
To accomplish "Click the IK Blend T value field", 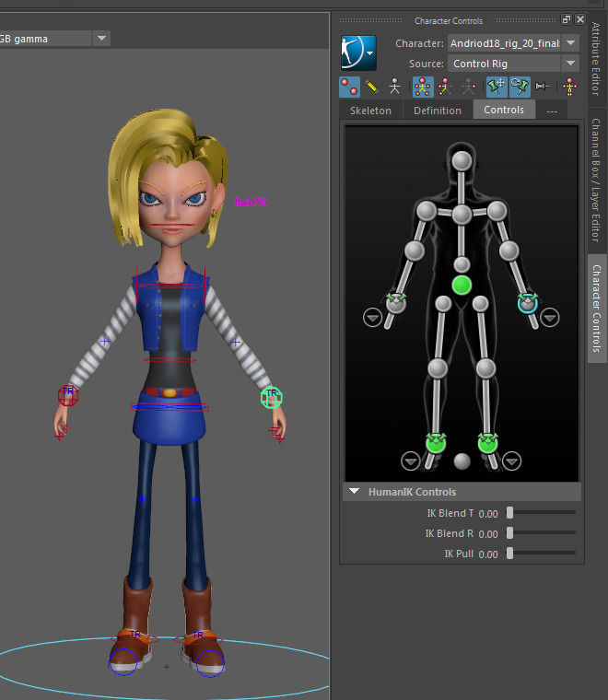I will click(x=488, y=514).
